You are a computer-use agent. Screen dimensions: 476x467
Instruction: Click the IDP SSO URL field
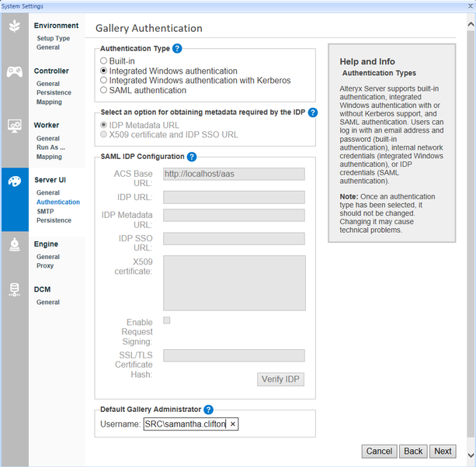[234, 239]
